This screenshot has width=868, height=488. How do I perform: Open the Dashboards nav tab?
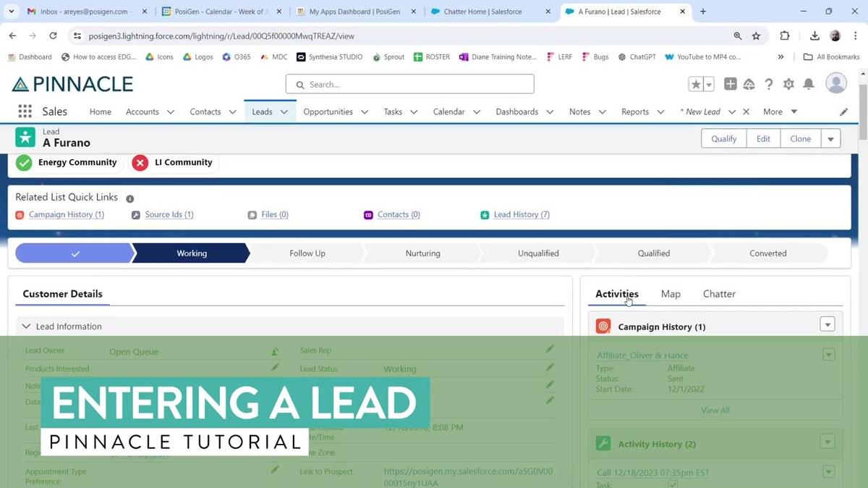[x=516, y=112]
